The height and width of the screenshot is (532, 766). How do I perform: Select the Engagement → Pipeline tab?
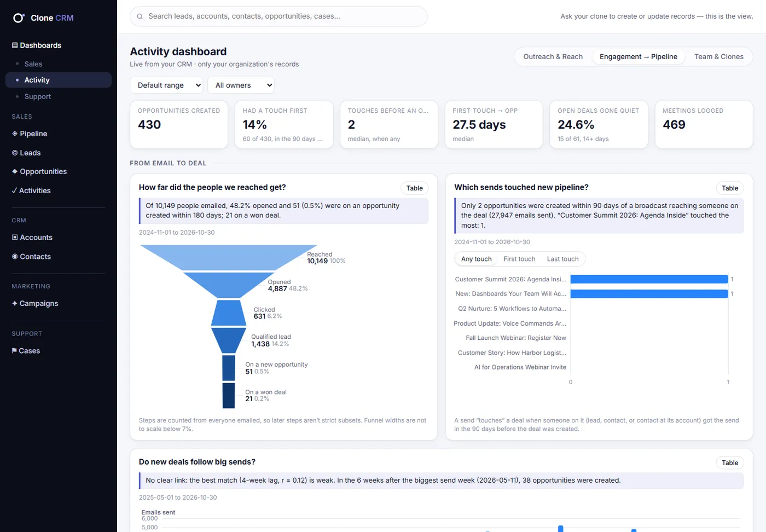click(639, 57)
